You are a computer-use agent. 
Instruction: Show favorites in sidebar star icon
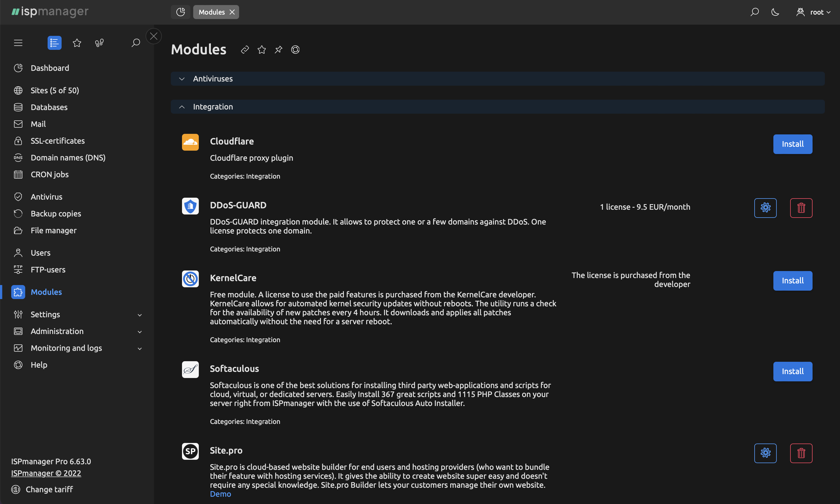click(x=77, y=43)
